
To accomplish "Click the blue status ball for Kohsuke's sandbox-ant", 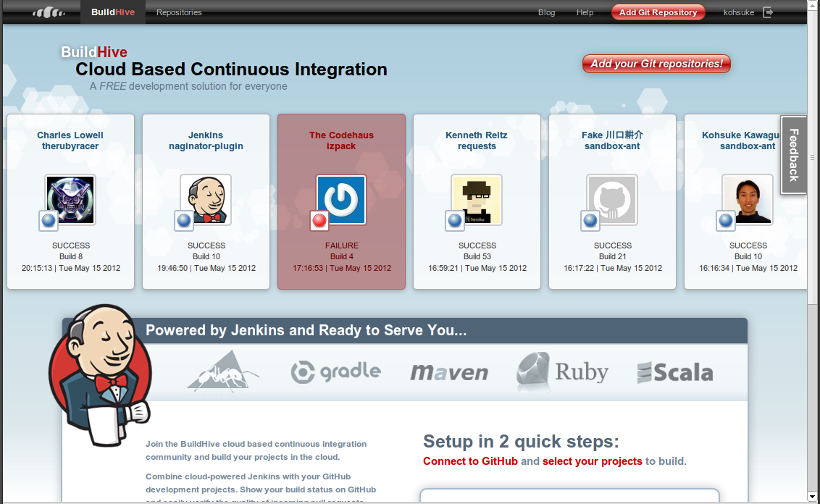I will click(726, 221).
